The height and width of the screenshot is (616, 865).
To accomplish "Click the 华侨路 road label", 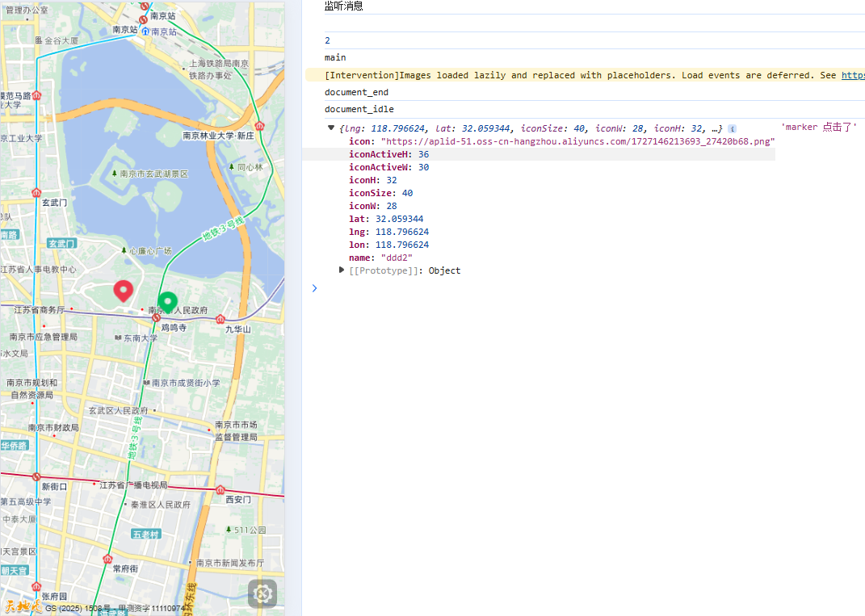I will (x=15, y=446).
